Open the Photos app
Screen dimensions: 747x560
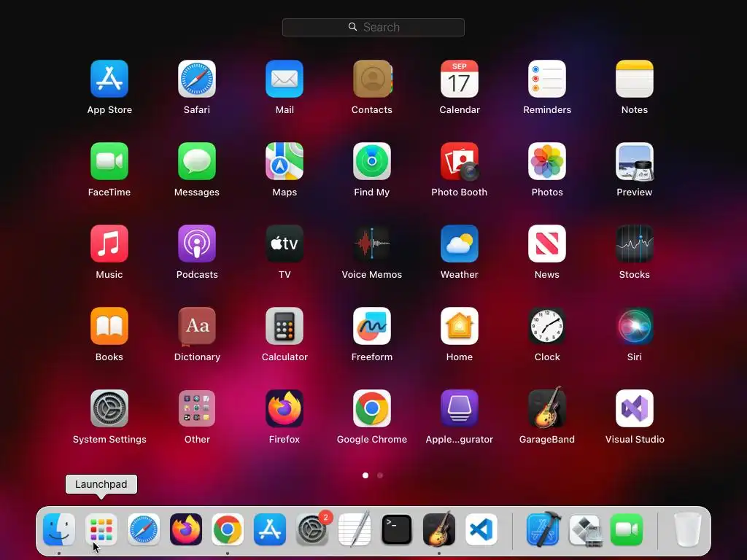pos(547,161)
